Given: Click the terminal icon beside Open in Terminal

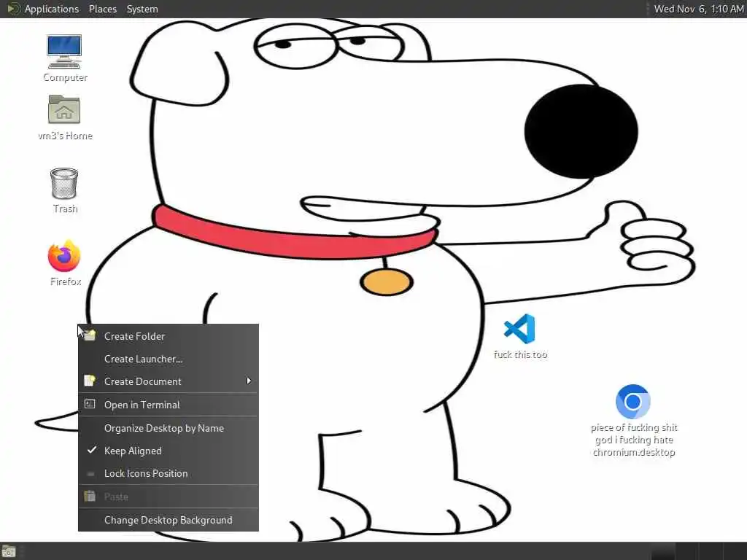Looking at the screenshot, I should (x=90, y=404).
